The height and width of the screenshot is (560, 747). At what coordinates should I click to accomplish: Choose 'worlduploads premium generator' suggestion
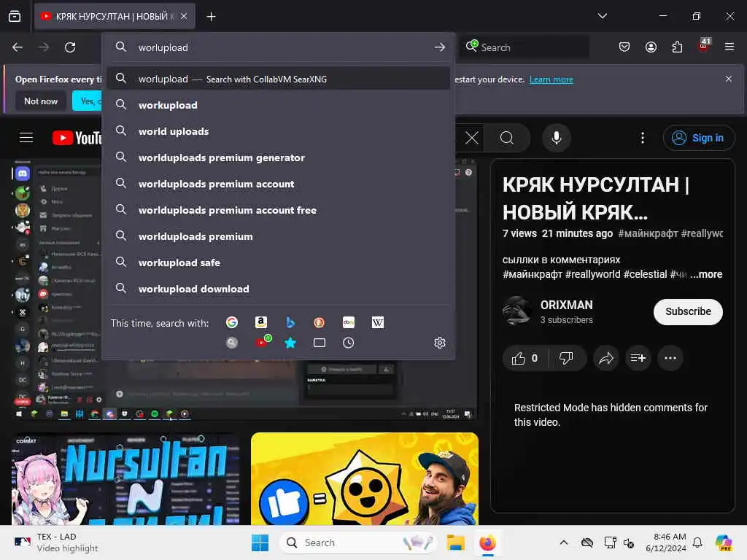(x=279, y=157)
